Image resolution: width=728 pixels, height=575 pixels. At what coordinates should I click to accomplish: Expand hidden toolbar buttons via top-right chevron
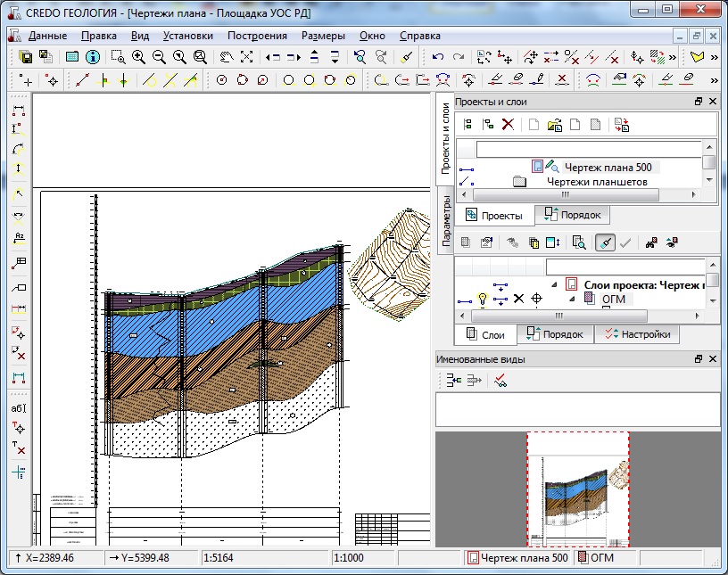[x=713, y=57]
